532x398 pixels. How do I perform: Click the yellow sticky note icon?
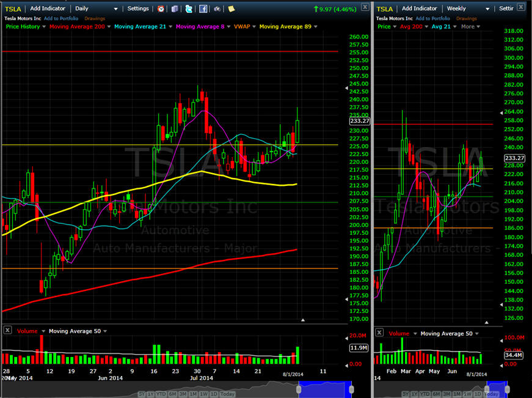tap(231, 9)
